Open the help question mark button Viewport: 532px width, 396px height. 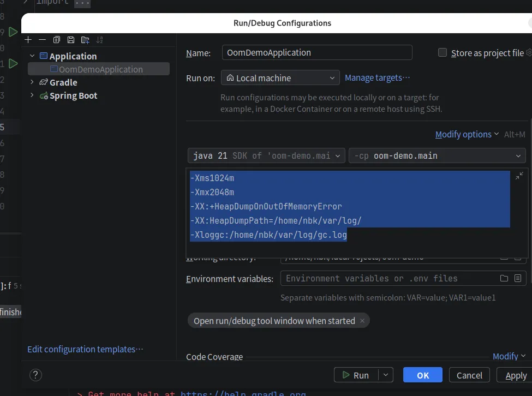click(x=35, y=375)
